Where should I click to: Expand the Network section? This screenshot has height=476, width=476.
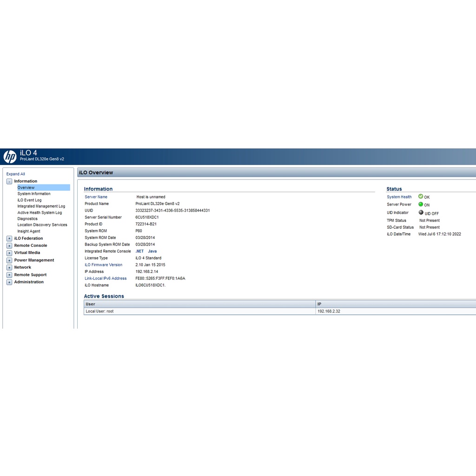coord(9,267)
